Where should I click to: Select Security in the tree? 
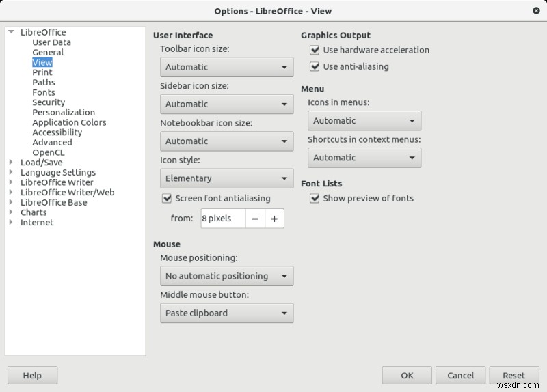49,102
